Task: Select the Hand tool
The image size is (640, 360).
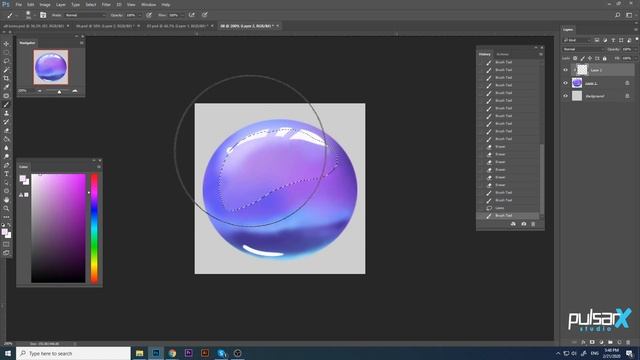Action: (6, 200)
